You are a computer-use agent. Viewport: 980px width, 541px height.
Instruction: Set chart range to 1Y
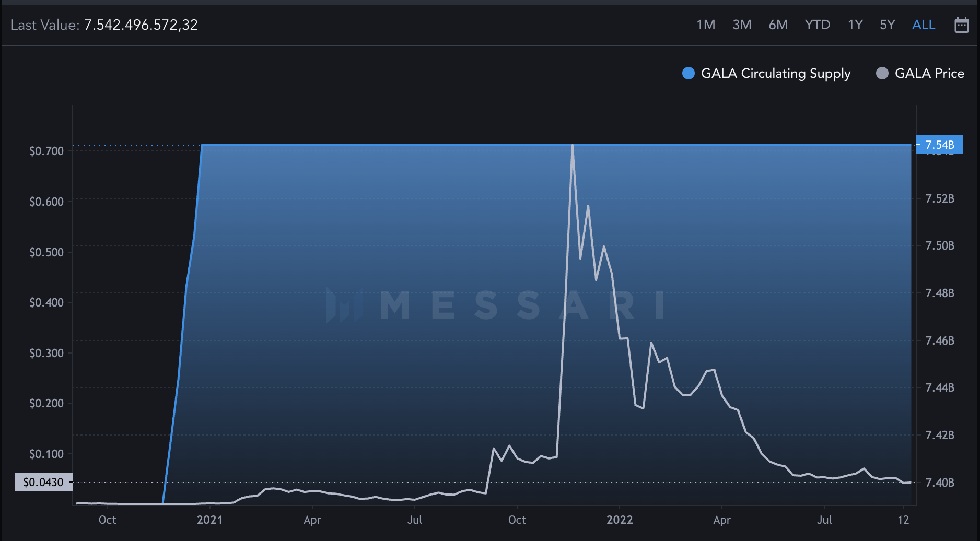(855, 25)
